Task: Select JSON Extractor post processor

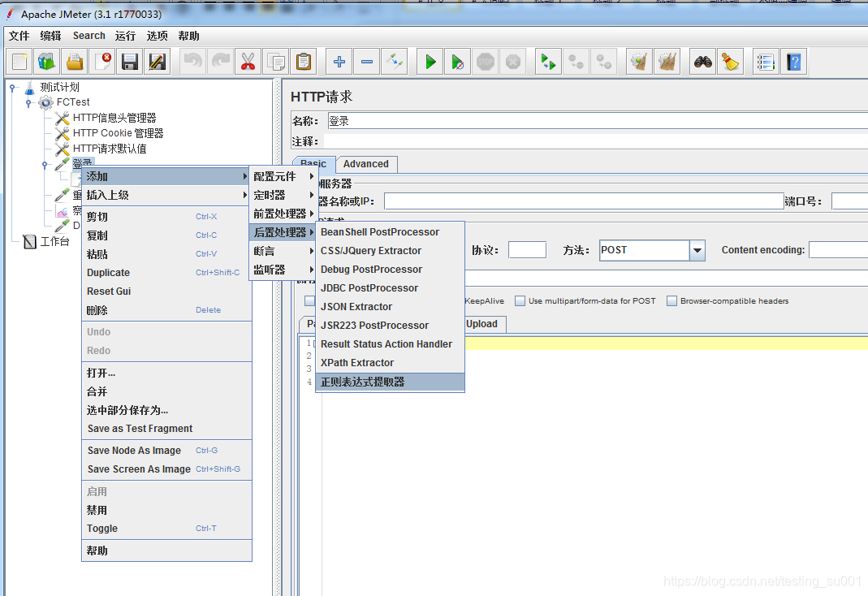Action: (390, 307)
